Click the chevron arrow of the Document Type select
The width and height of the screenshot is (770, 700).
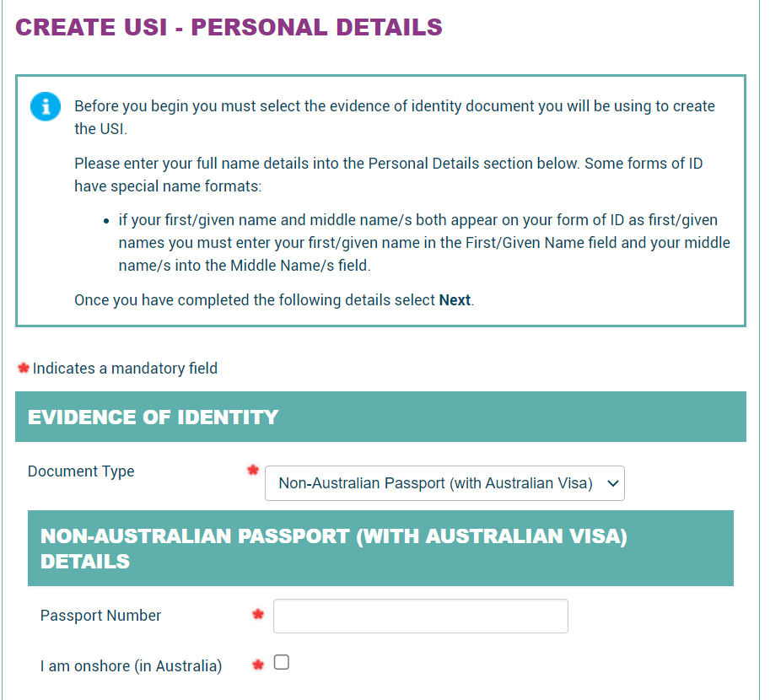click(x=613, y=483)
